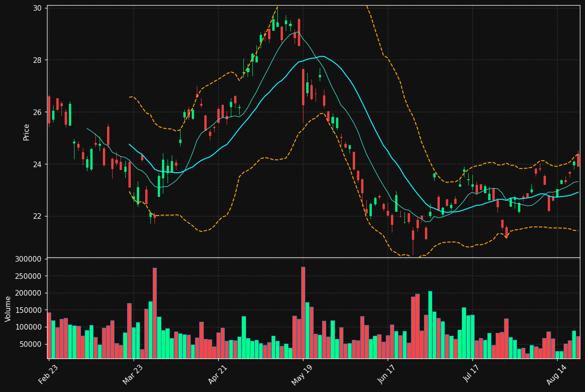Image resolution: width=585 pixels, height=392 pixels.
Task: Click the Aug 14 date label
Action: coord(557,375)
